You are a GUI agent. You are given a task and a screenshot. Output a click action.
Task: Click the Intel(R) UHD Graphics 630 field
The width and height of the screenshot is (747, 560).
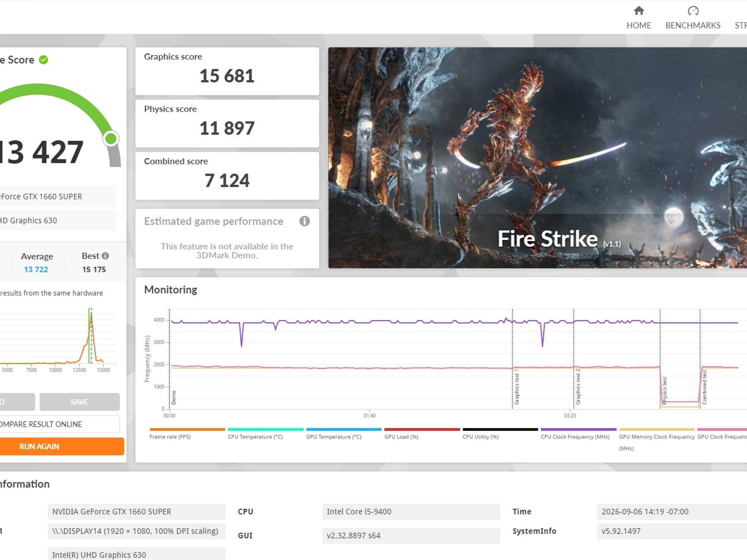pos(136,554)
